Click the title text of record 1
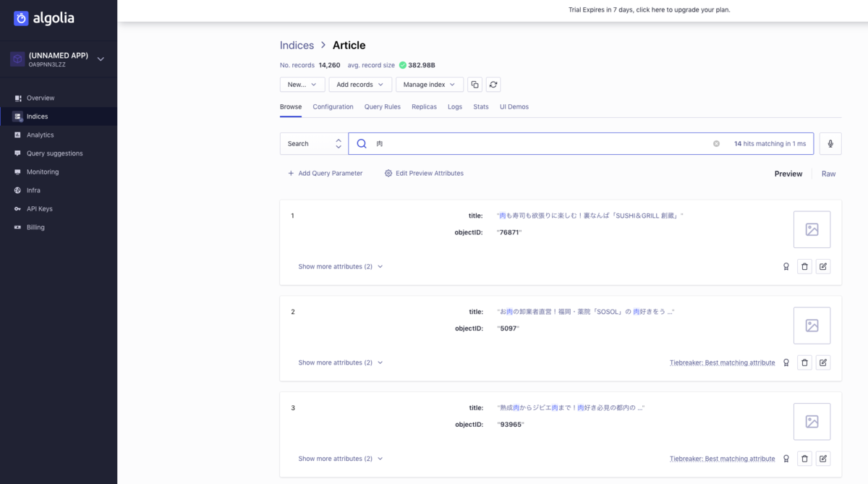Screen dimensions: 868x484 590,216
